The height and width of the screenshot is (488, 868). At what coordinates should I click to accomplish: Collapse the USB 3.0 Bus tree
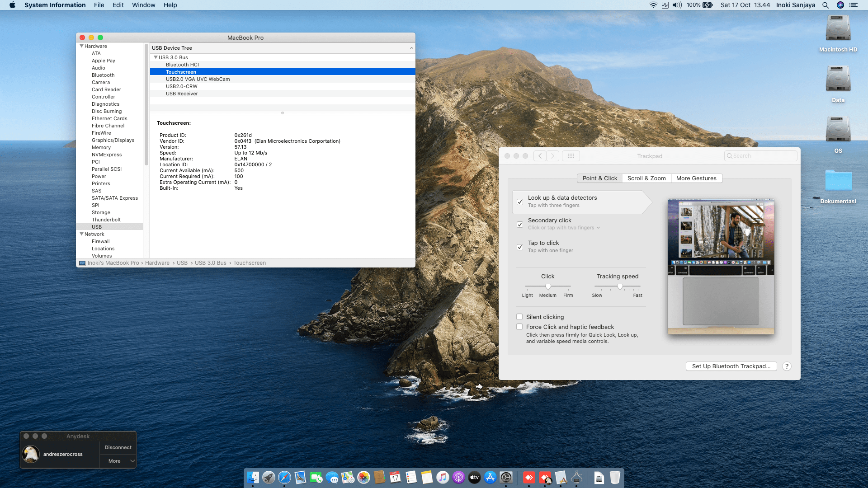click(x=156, y=57)
